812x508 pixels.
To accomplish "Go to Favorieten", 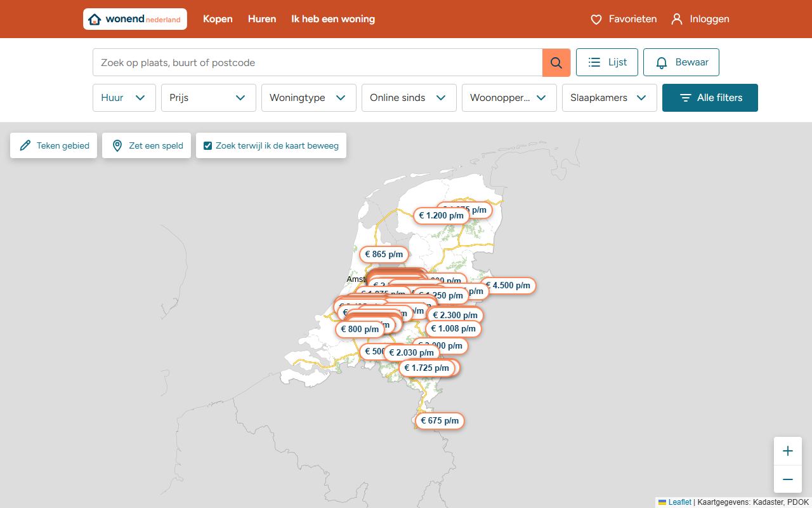I will coord(624,19).
